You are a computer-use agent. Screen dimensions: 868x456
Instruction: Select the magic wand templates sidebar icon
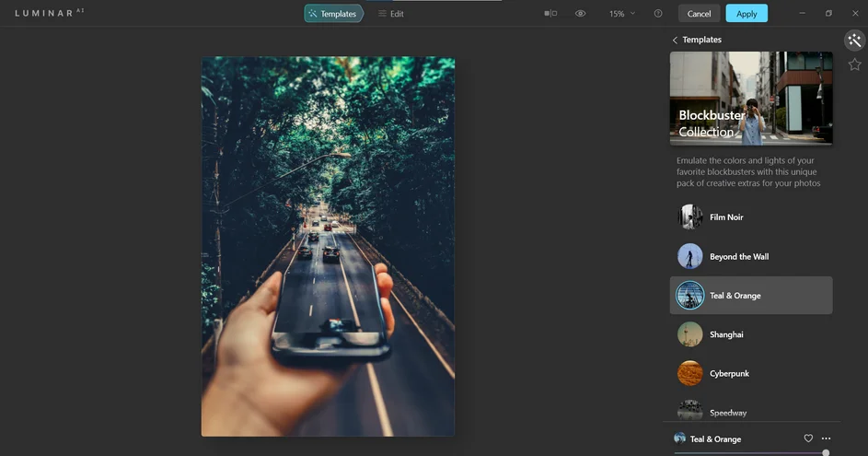(x=854, y=41)
